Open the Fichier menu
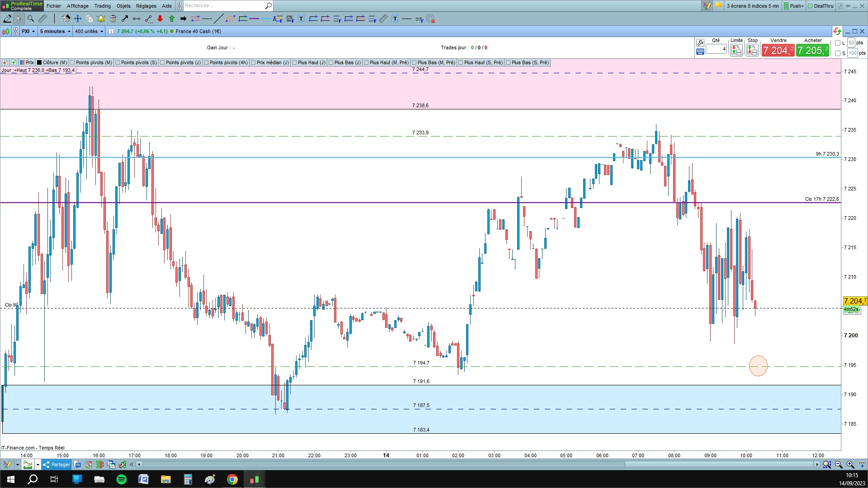This screenshot has width=868, height=488. coord(54,6)
